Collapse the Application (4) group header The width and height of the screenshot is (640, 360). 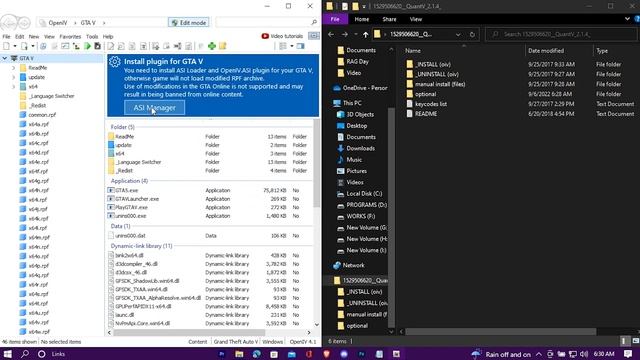[x=129, y=181]
